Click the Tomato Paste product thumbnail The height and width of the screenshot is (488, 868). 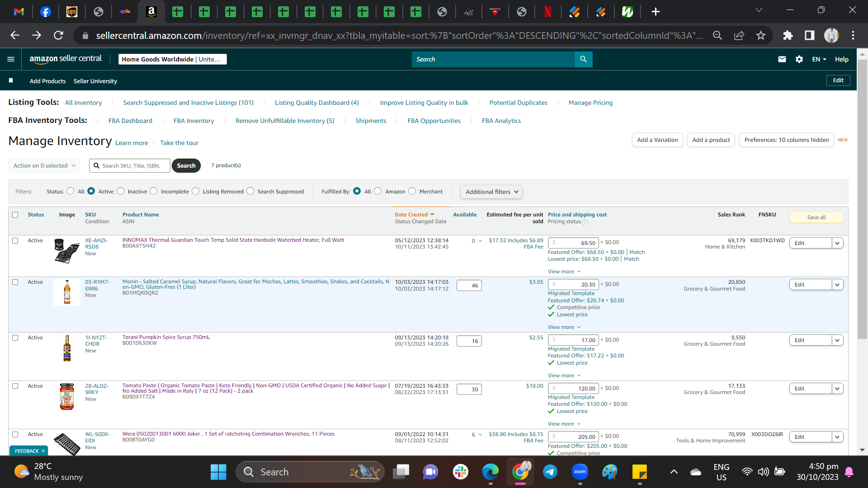[x=67, y=397]
